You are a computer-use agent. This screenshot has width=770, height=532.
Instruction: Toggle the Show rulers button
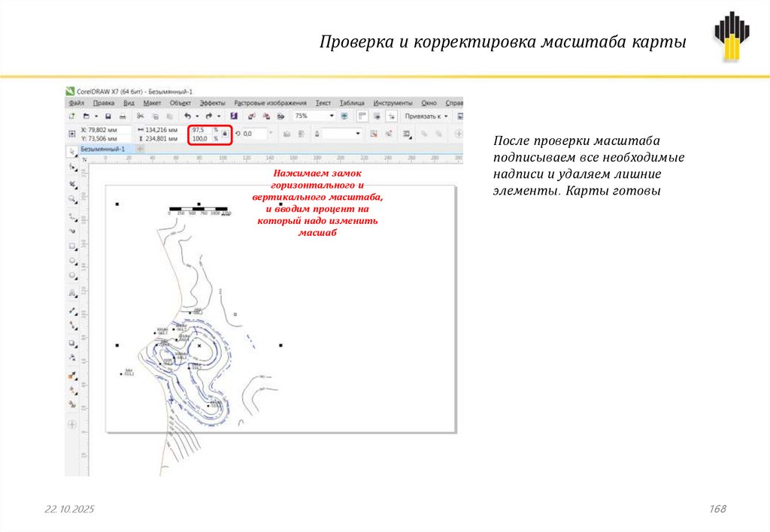pyautogui.click(x=362, y=116)
